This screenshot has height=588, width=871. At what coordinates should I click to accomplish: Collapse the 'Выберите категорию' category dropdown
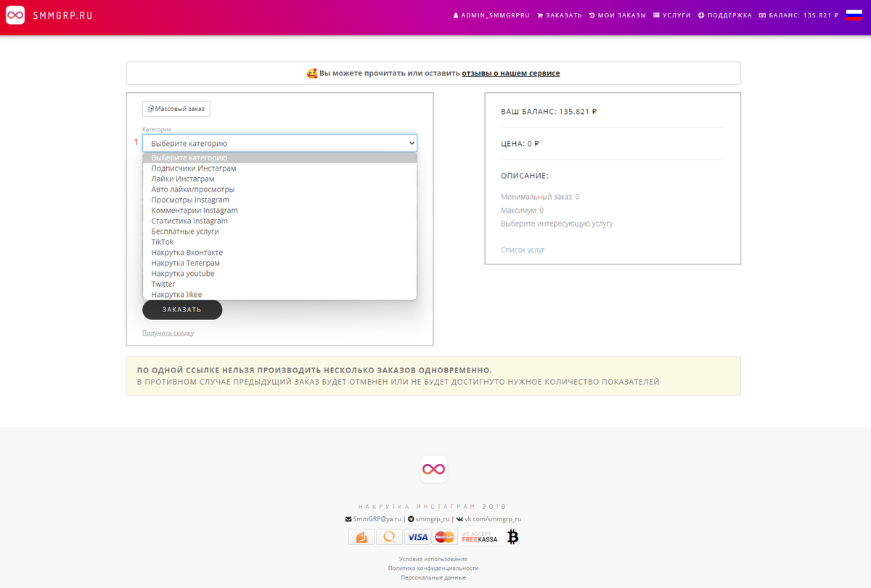pos(279,143)
